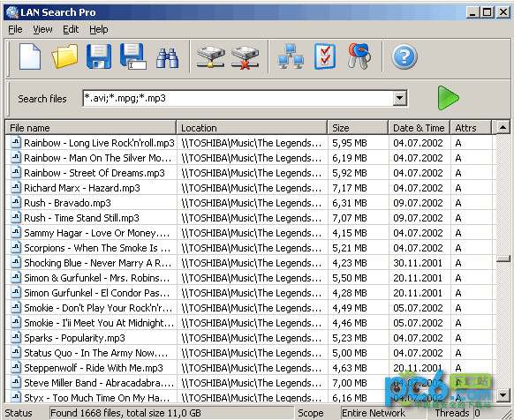The image size is (514, 420).
Task: Sort by Date & Time column header
Action: coord(419,128)
